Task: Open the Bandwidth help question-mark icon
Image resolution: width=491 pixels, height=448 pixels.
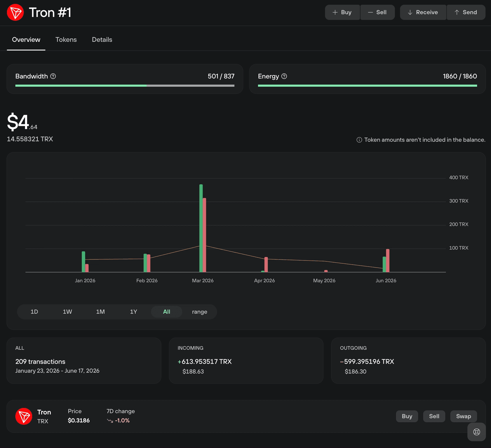Action: coord(53,76)
